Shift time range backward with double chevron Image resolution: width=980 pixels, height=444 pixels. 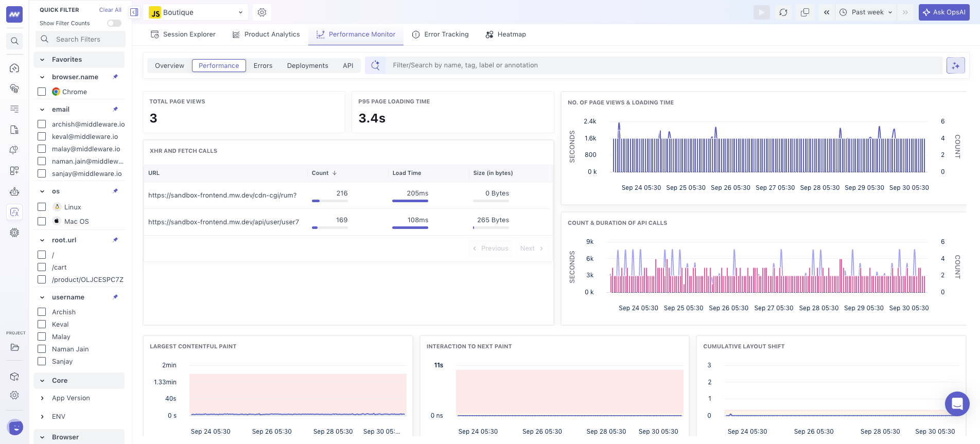pos(827,12)
